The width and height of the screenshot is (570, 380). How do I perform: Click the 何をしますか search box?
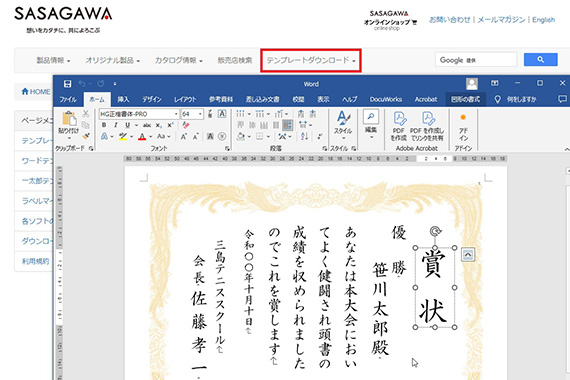[517, 99]
